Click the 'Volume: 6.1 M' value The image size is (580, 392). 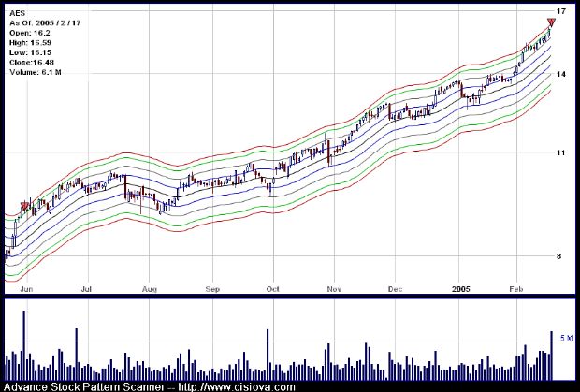(36, 72)
